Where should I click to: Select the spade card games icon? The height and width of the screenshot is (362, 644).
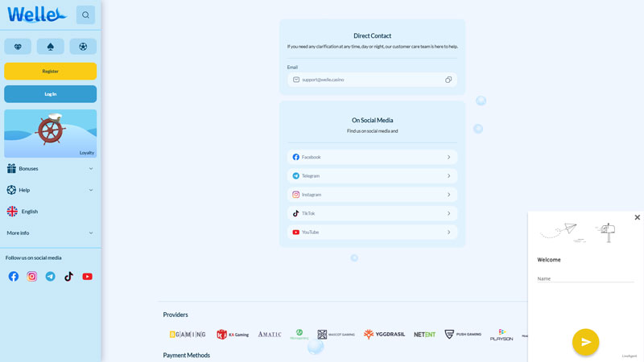click(x=50, y=47)
